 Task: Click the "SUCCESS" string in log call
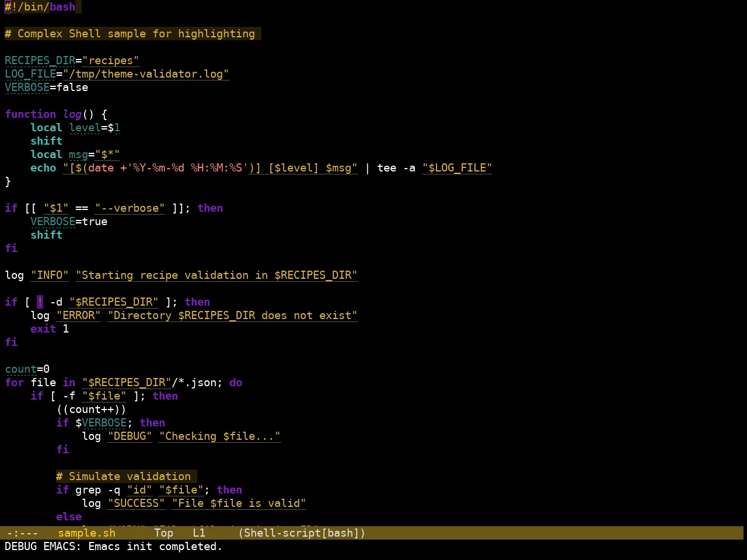click(x=137, y=503)
